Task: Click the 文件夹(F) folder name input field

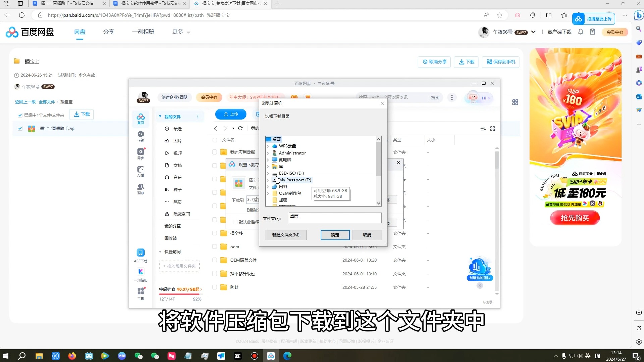Action: coord(335,218)
